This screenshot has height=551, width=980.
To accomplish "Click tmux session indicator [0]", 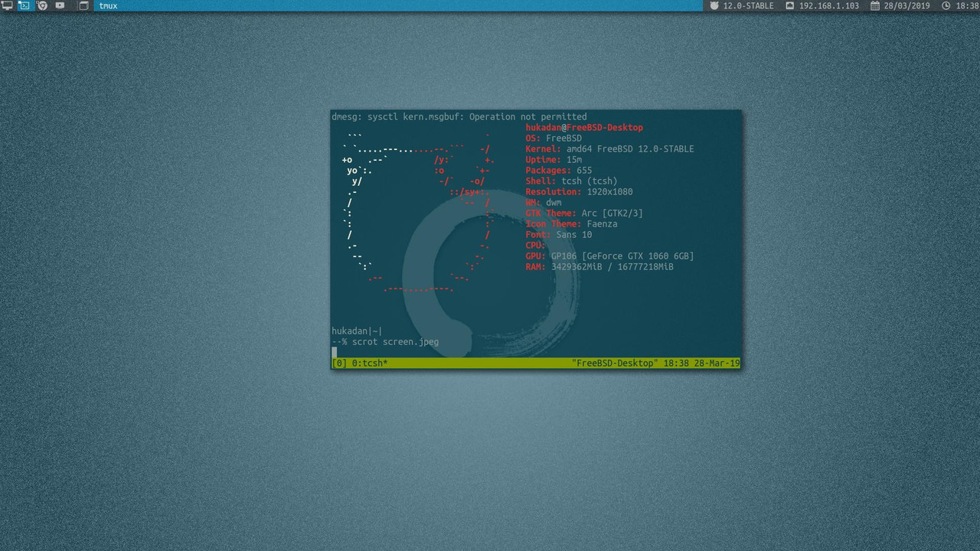I will tap(339, 363).
